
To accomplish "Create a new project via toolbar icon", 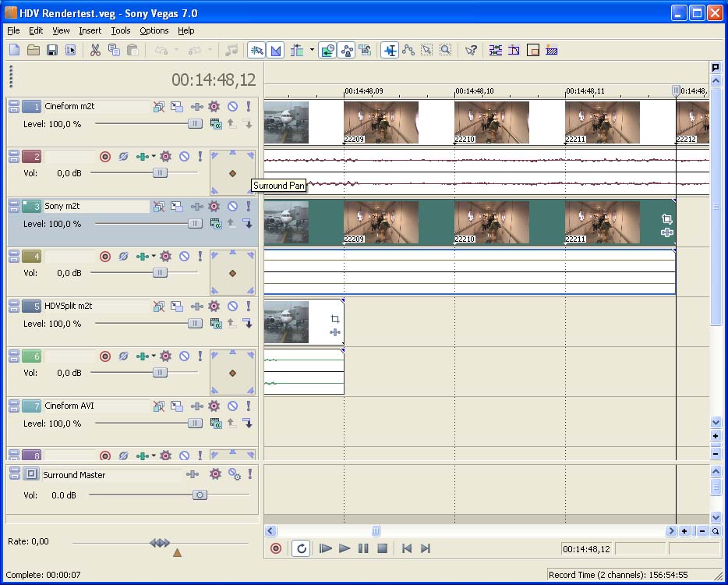I will click(x=14, y=50).
